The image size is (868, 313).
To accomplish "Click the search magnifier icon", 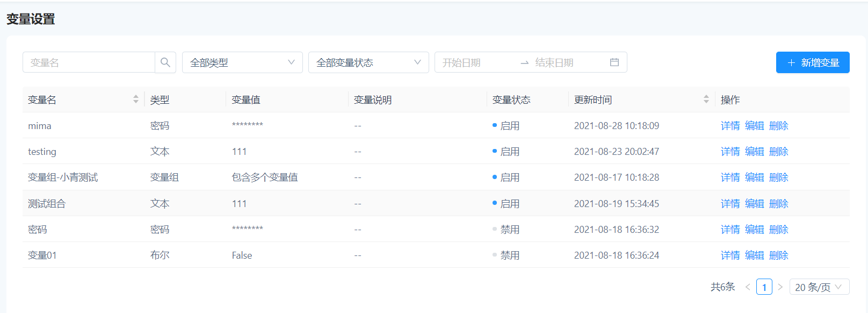I will (165, 62).
